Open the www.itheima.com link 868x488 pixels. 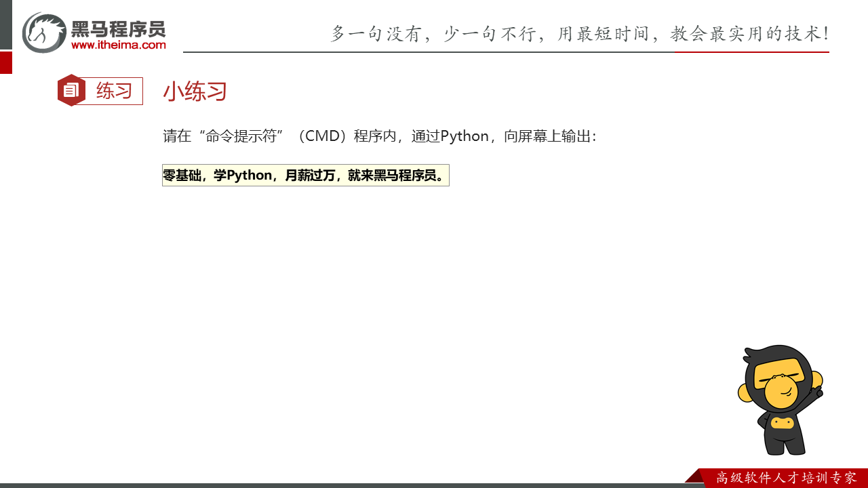click(118, 45)
